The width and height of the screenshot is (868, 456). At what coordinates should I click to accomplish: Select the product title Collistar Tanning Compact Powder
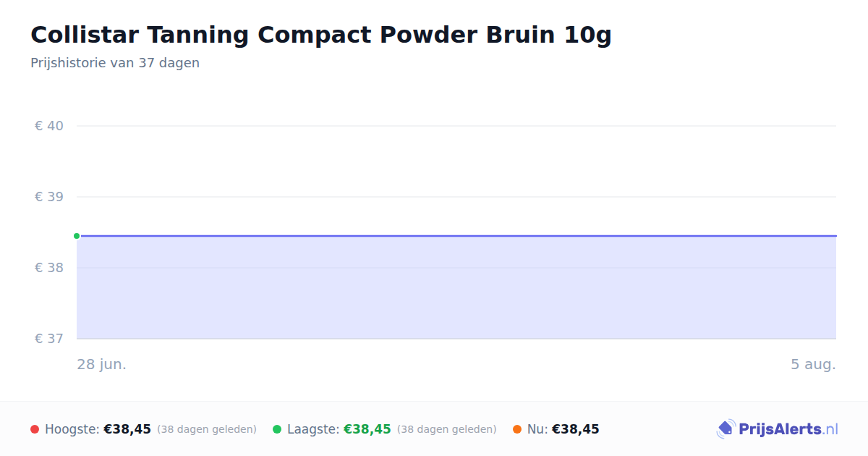(321, 35)
